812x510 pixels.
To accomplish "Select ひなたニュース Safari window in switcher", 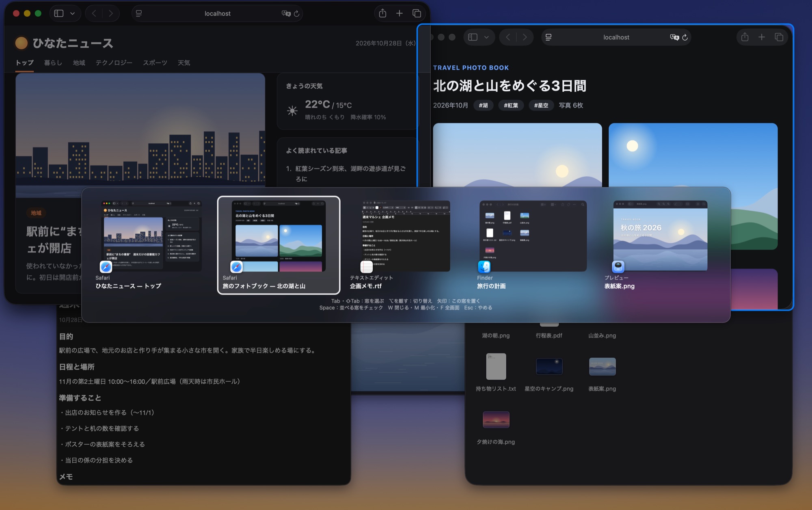I will pyautogui.click(x=151, y=245).
